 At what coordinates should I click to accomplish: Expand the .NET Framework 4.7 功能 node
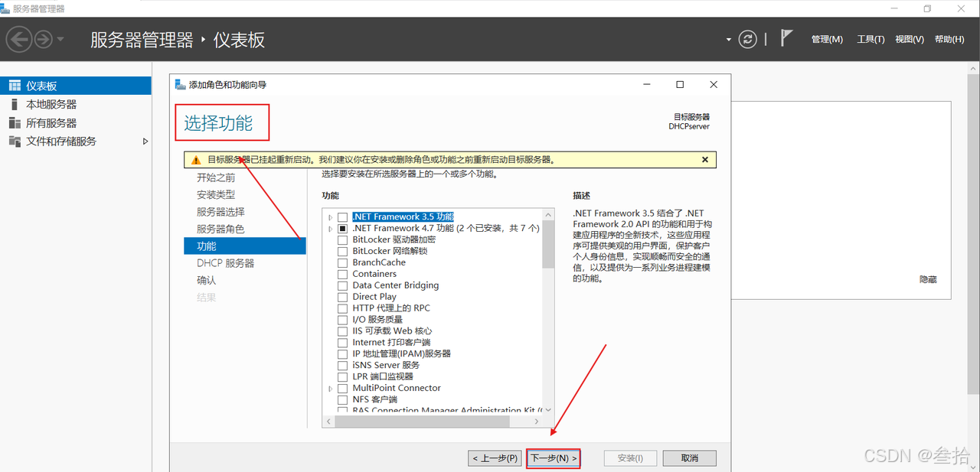pos(331,228)
